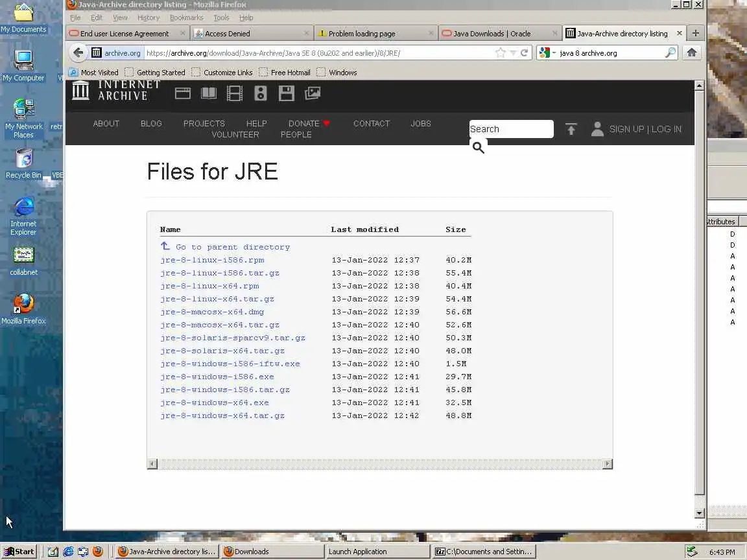Download jre-8-macosx-x64.dmg
This screenshot has height=560, width=747.
pyautogui.click(x=212, y=312)
